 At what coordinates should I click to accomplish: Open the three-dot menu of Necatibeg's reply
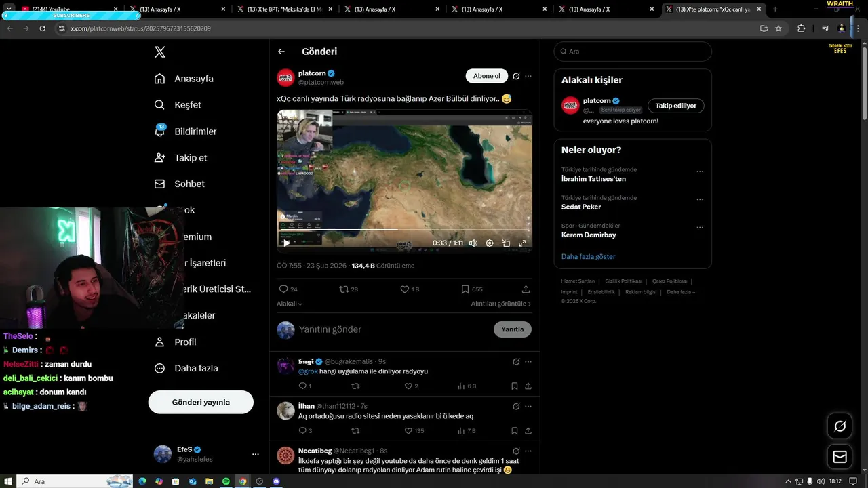(x=528, y=451)
